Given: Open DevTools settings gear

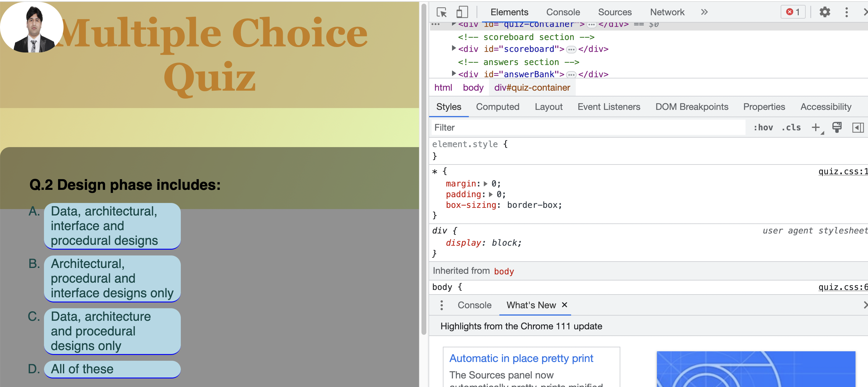Looking at the screenshot, I should click(x=825, y=13).
